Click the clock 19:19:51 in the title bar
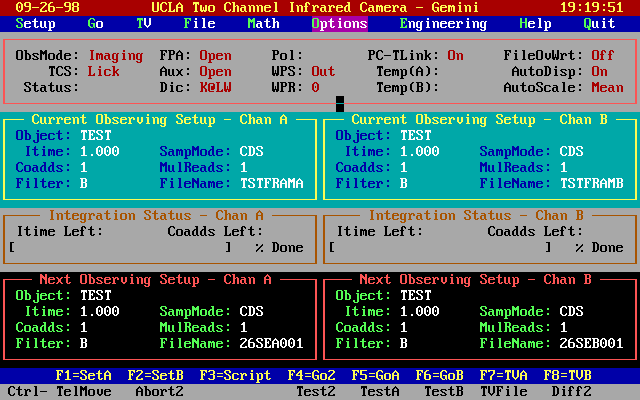This screenshot has height=400, width=640. point(591,7)
